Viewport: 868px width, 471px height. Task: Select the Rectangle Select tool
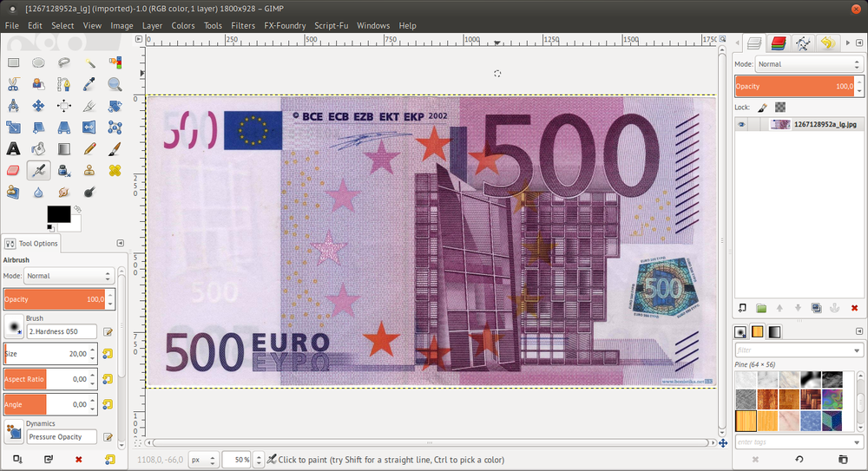click(14, 62)
